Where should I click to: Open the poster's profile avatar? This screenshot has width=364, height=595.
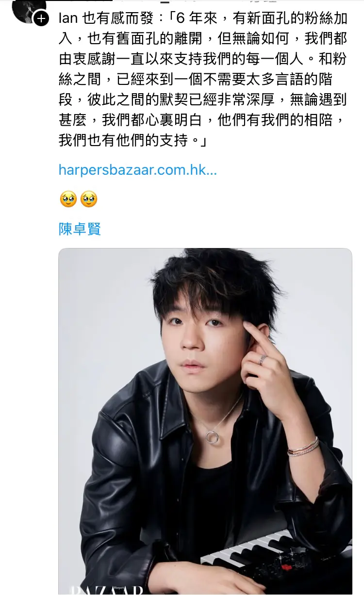28,10
